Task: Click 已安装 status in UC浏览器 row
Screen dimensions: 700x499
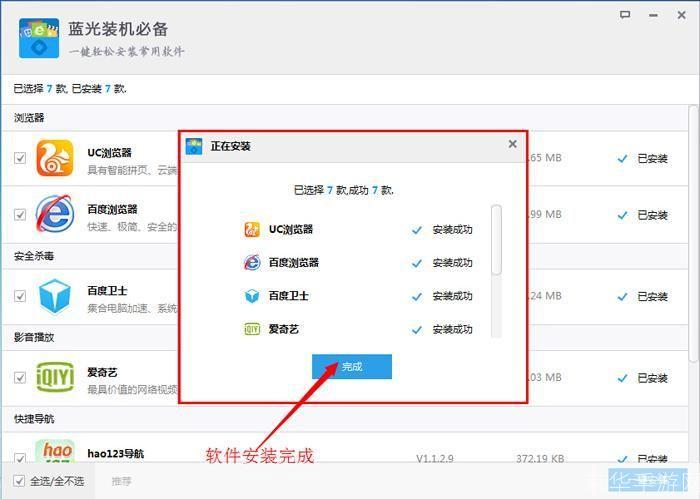Action: pyautogui.click(x=652, y=158)
